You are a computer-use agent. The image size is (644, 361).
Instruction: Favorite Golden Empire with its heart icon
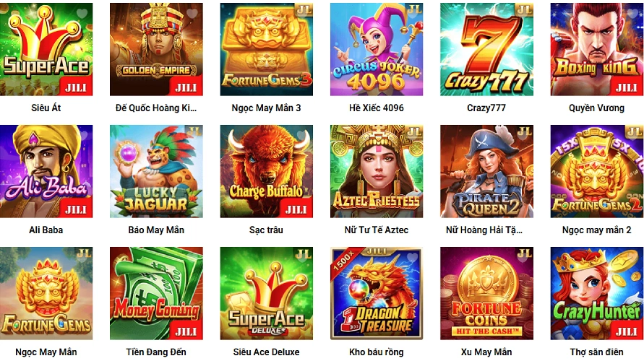click(x=192, y=13)
